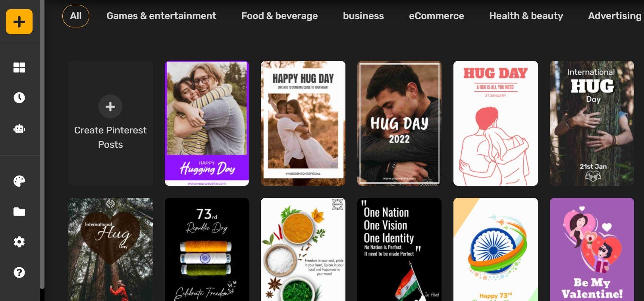Viewport: 644px width, 301px height.
Task: Open the dashboard grid icon in sidebar
Action: click(19, 68)
